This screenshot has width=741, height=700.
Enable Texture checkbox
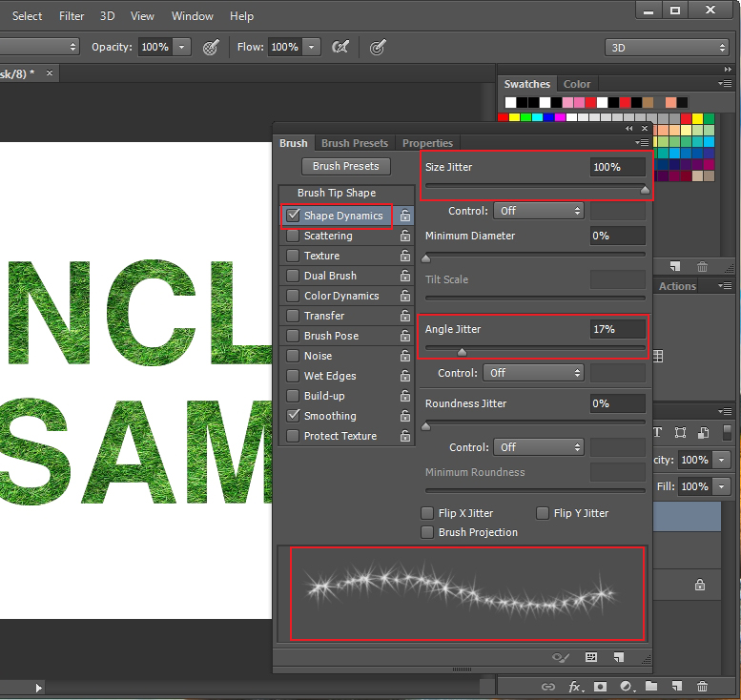pos(293,256)
